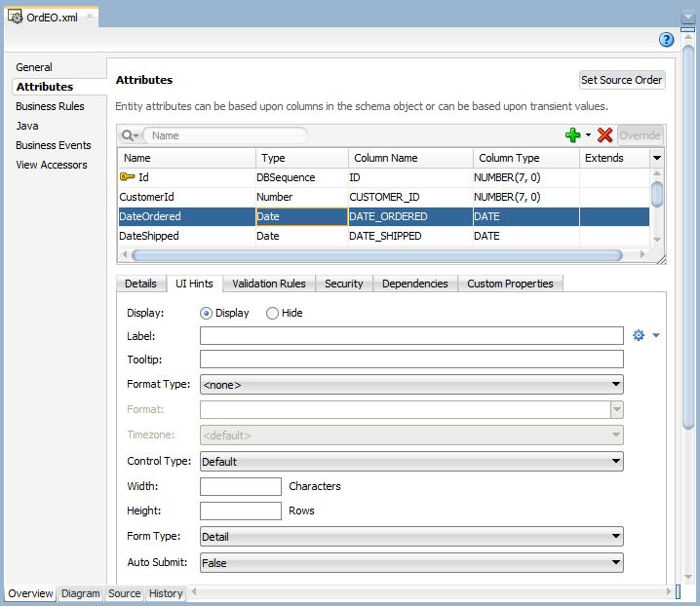This screenshot has width=700, height=606.
Task: Click the Override button
Action: 640,135
